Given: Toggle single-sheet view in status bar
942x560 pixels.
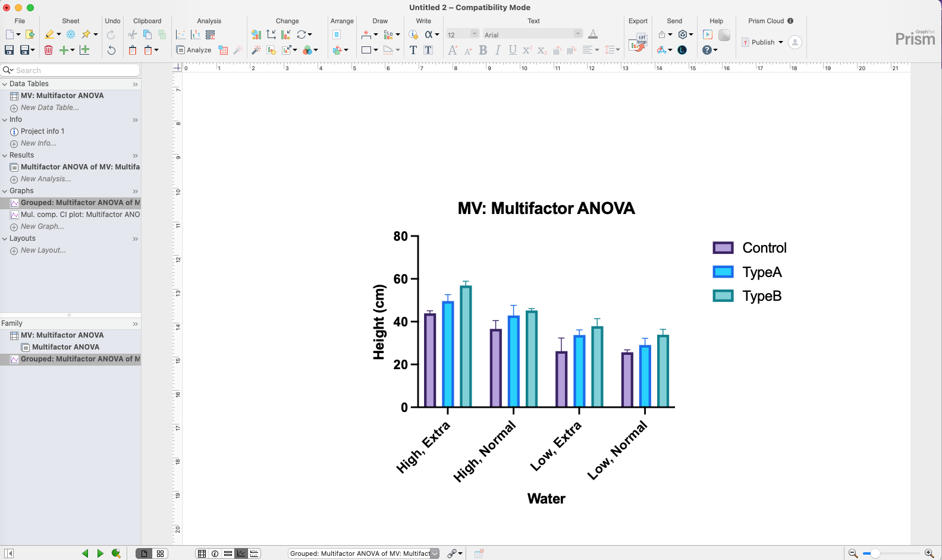Looking at the screenshot, I should point(144,553).
